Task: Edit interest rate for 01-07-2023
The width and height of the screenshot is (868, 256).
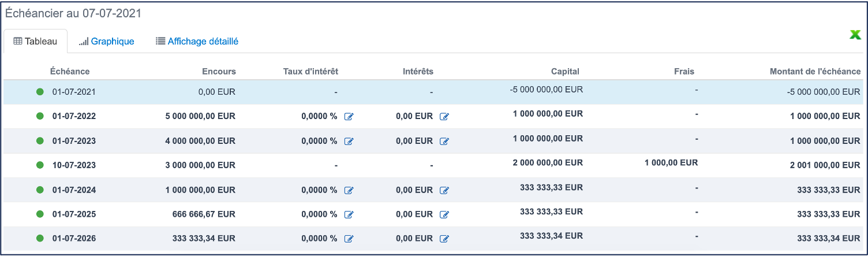Action: (x=349, y=141)
